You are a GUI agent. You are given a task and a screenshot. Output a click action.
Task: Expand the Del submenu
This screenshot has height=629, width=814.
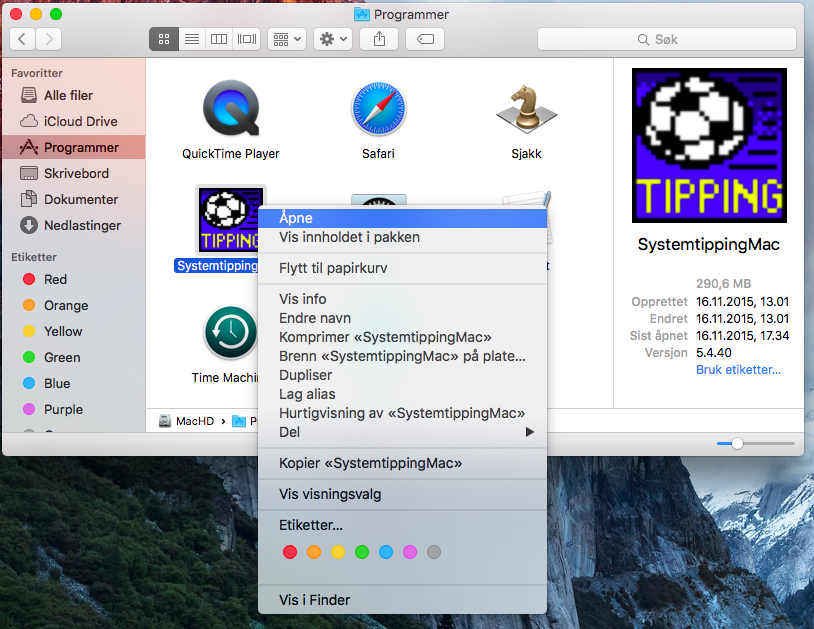coord(402,432)
